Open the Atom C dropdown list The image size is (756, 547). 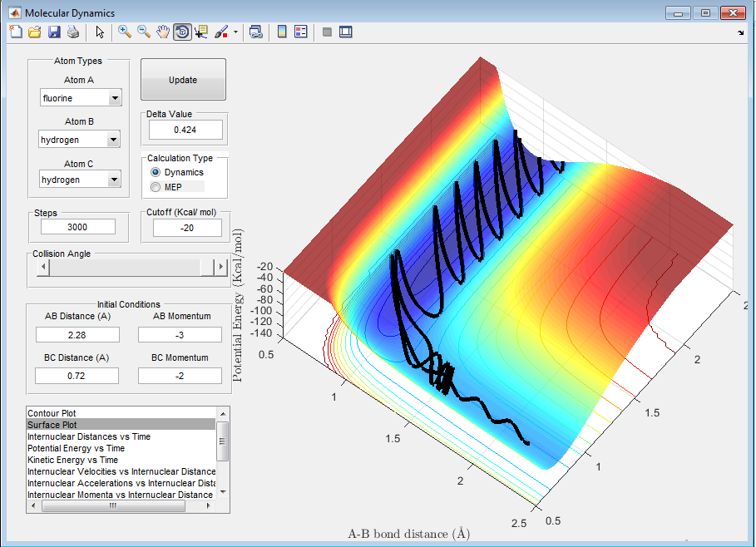[114, 180]
